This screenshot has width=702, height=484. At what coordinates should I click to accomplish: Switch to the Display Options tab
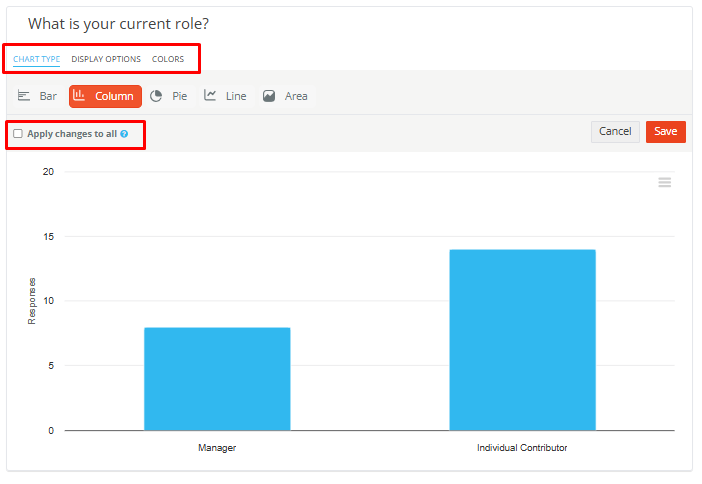(106, 59)
